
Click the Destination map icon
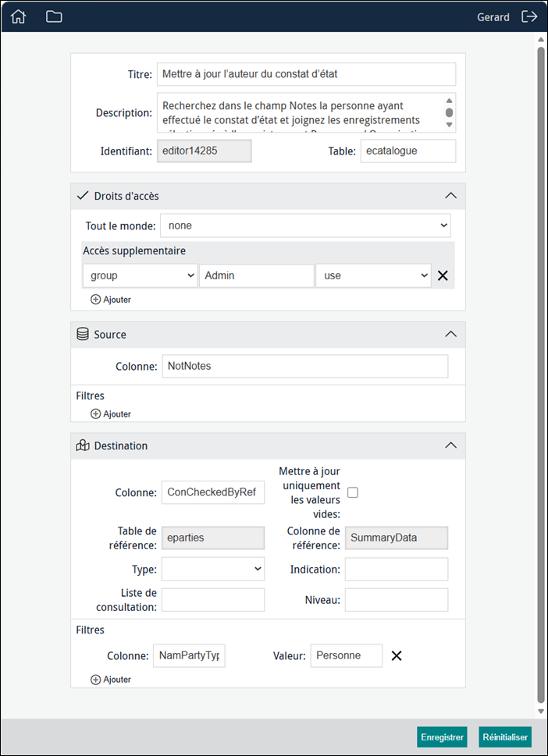pos(83,445)
